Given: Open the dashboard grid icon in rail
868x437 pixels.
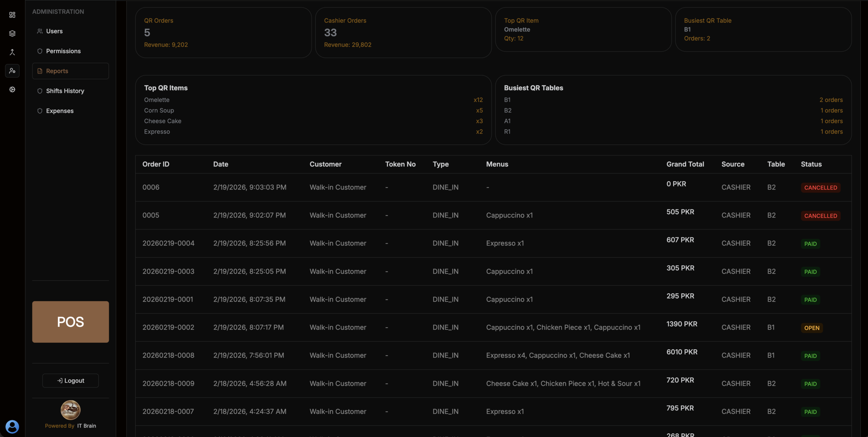Looking at the screenshot, I should (12, 15).
